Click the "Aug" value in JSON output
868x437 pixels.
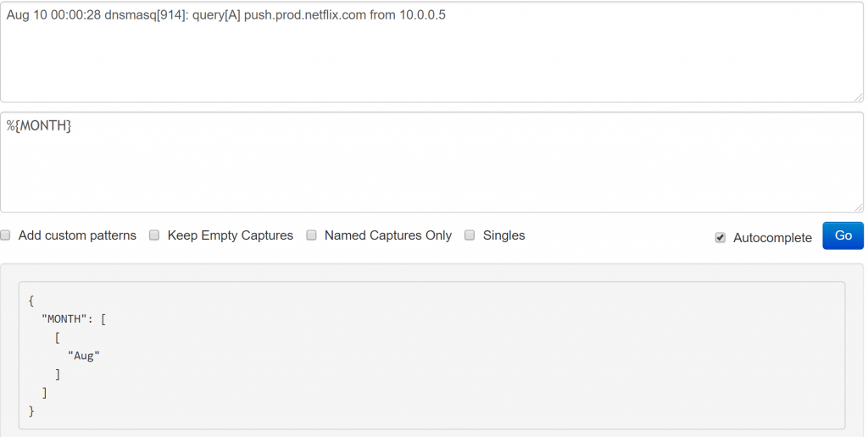coord(84,356)
